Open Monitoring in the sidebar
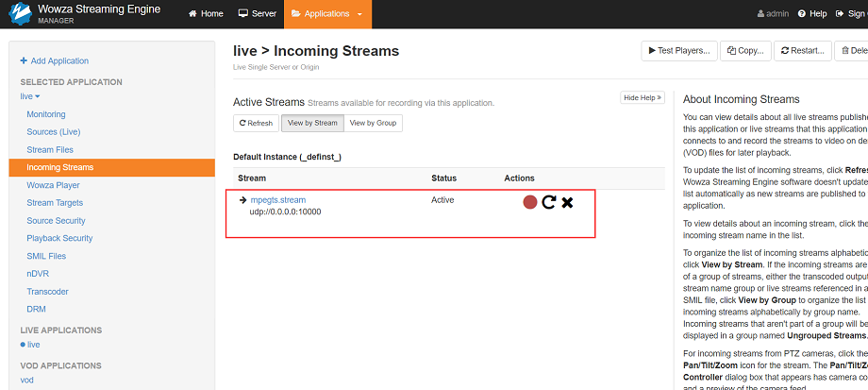This screenshot has height=390, width=868. [x=46, y=114]
